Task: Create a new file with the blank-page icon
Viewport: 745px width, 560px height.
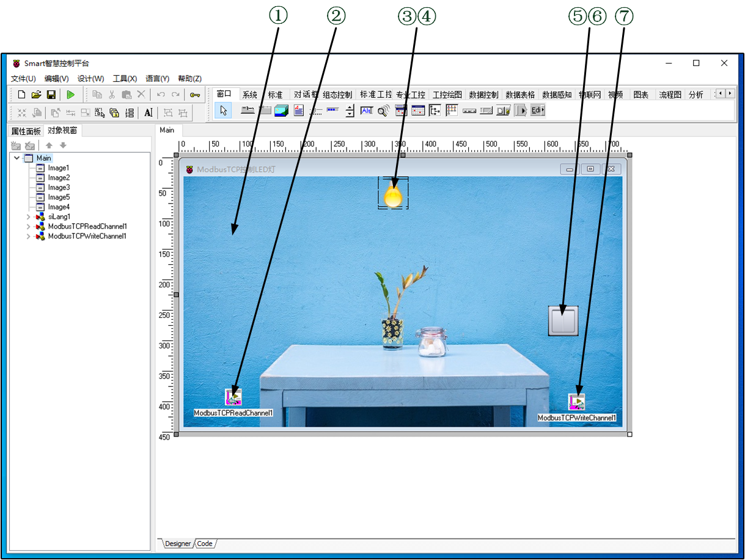Action: [21, 95]
